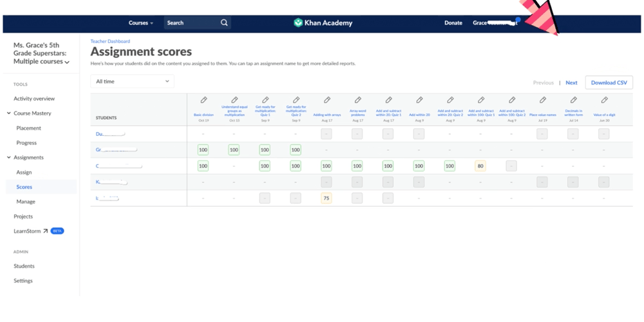Collapse the Course Mastery section

coord(8,113)
